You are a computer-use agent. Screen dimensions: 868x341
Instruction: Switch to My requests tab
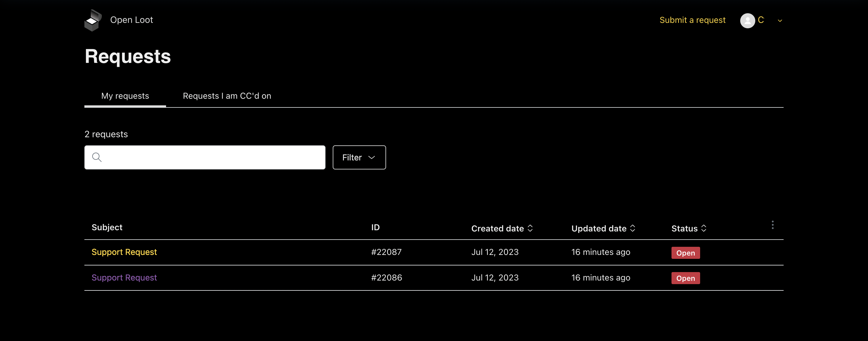125,96
